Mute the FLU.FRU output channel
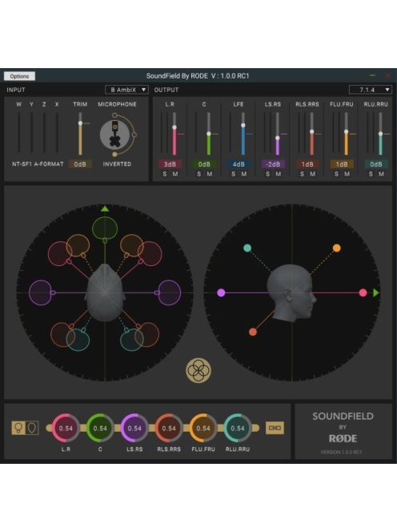The width and height of the screenshot is (397, 532). [x=347, y=174]
